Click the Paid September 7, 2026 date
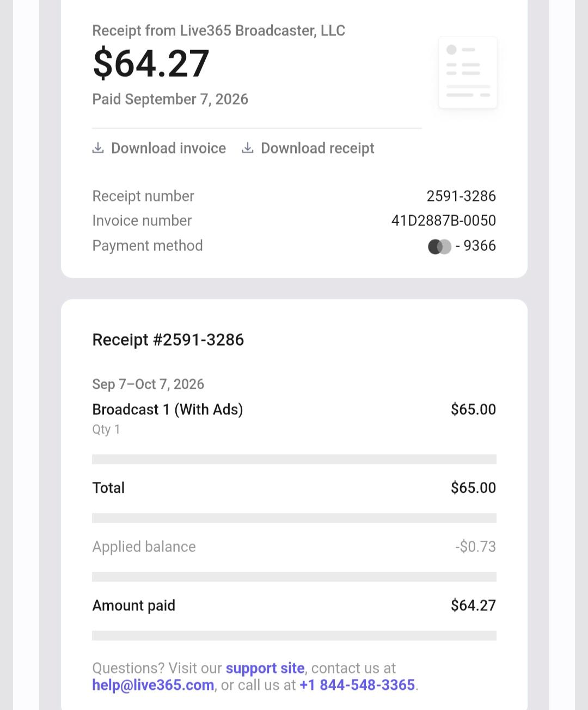The width and height of the screenshot is (588, 710). tap(170, 99)
